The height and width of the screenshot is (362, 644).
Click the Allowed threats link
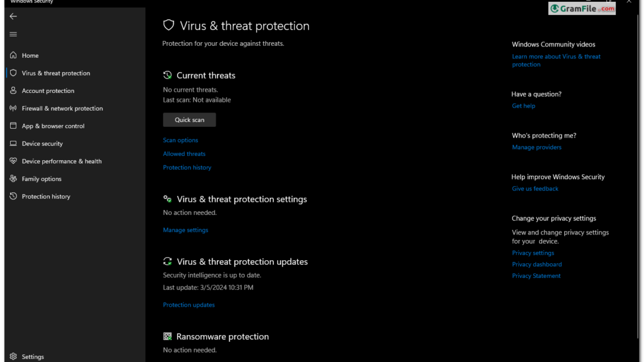click(x=184, y=153)
